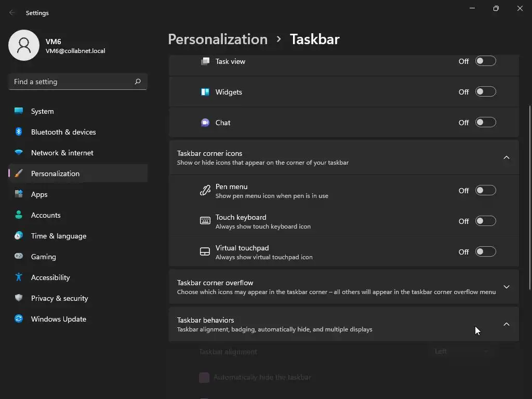Toggle the Pen menu switch

485,191
